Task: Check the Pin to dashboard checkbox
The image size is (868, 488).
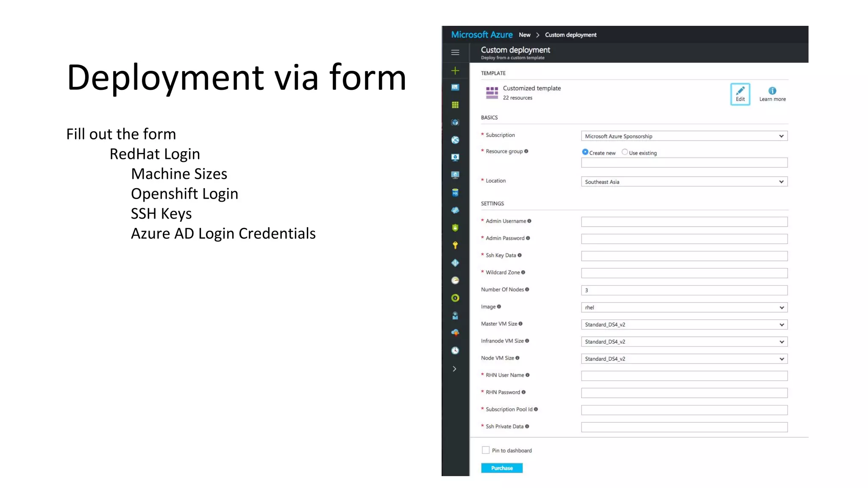Action: point(486,450)
